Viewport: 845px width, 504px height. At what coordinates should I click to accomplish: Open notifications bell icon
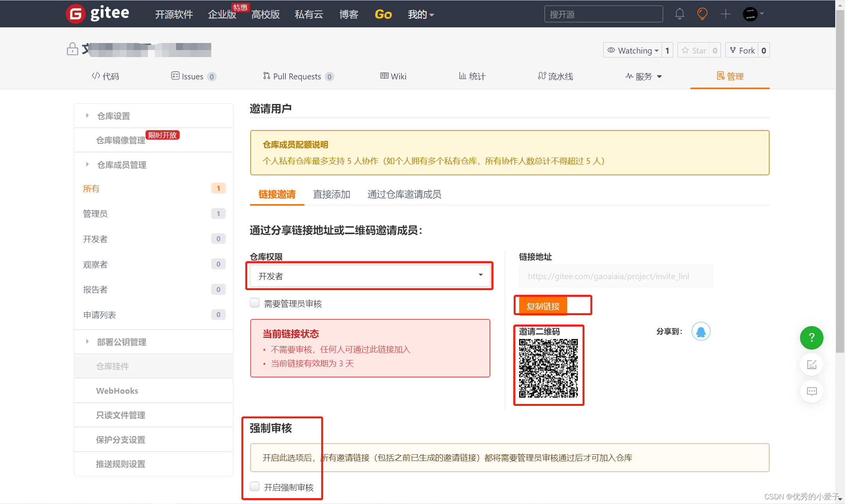click(680, 14)
